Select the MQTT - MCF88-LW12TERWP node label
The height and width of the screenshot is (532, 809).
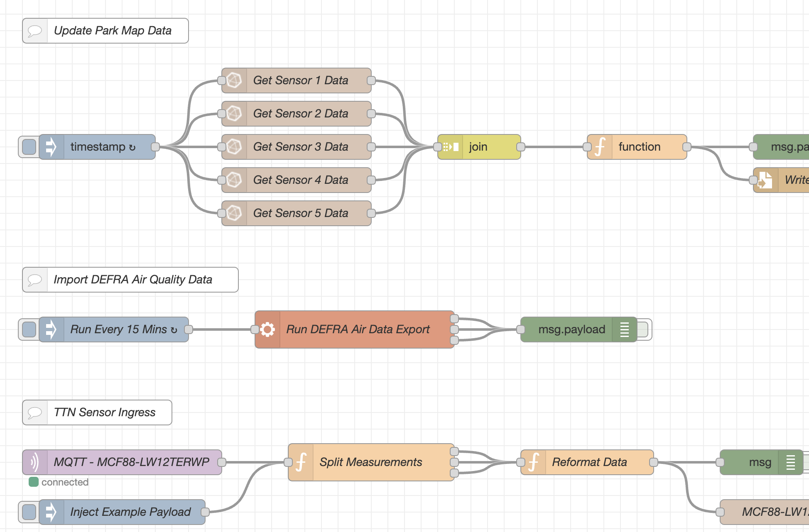click(x=132, y=462)
